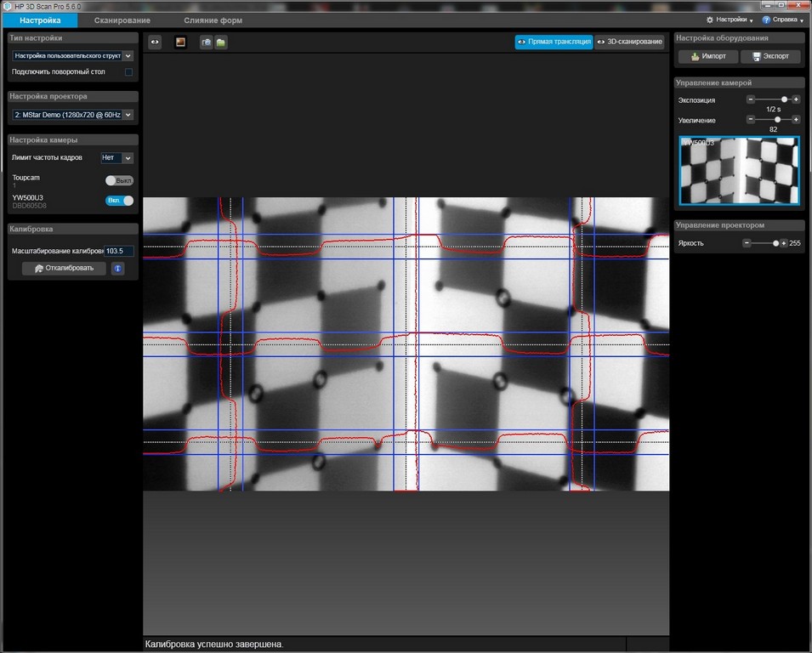Turn on the Toupcam camera toggle

[119, 180]
